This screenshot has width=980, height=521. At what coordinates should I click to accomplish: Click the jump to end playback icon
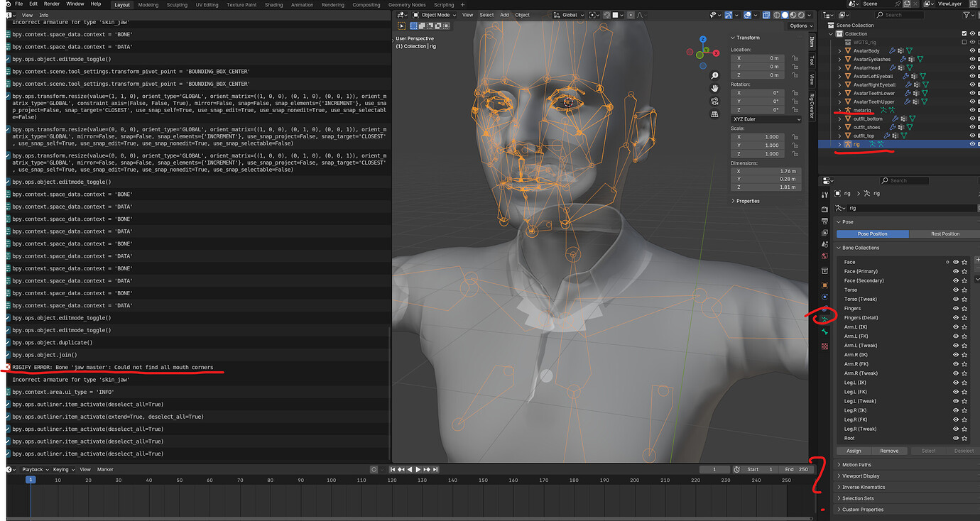tap(435, 469)
